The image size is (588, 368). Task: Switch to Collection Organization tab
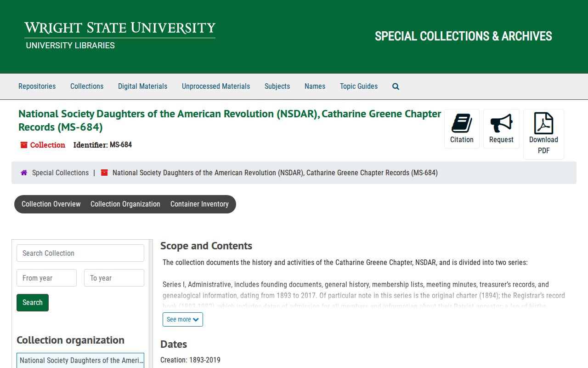click(x=125, y=204)
